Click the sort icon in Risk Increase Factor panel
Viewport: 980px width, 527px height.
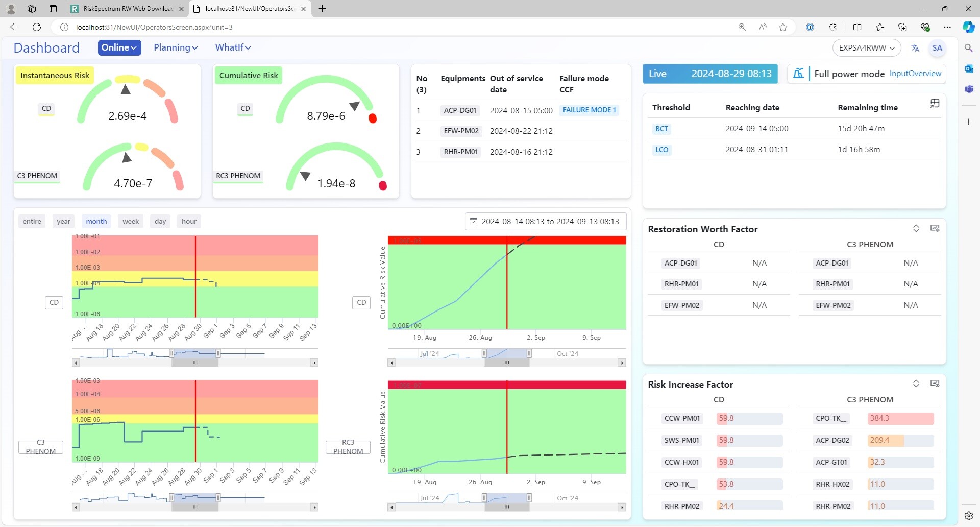point(916,384)
